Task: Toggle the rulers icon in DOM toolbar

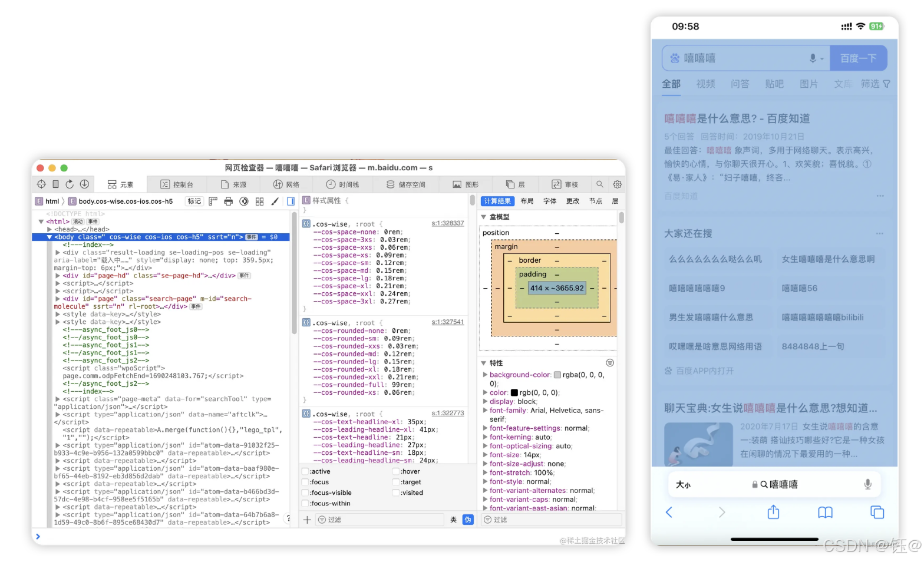Action: (x=213, y=201)
